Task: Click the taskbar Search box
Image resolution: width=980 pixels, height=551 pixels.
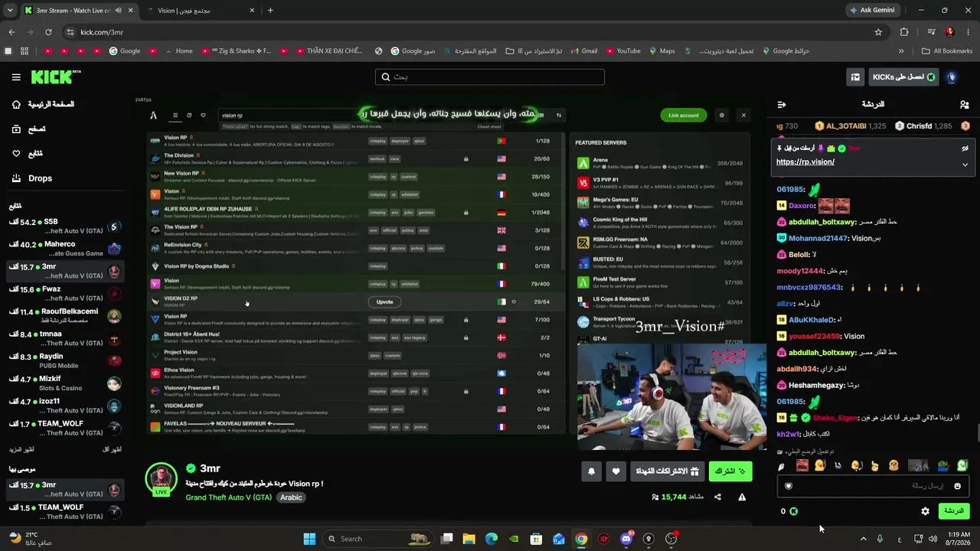Action: pos(377,539)
